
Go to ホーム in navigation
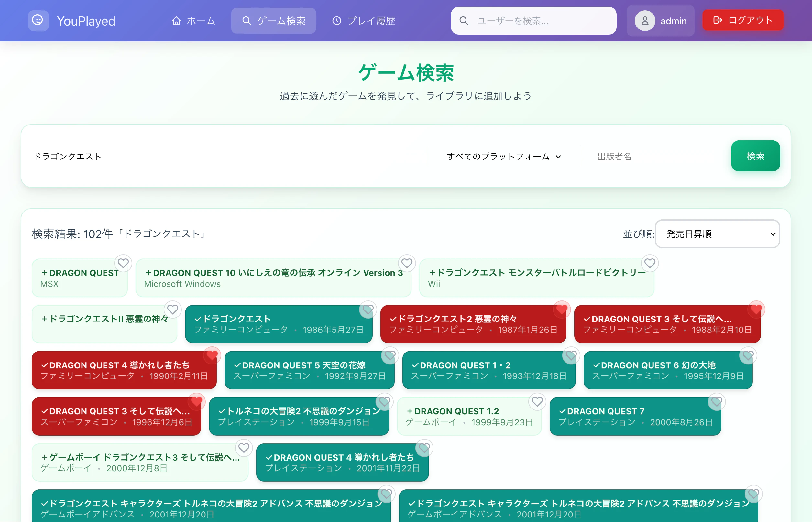[193, 21]
